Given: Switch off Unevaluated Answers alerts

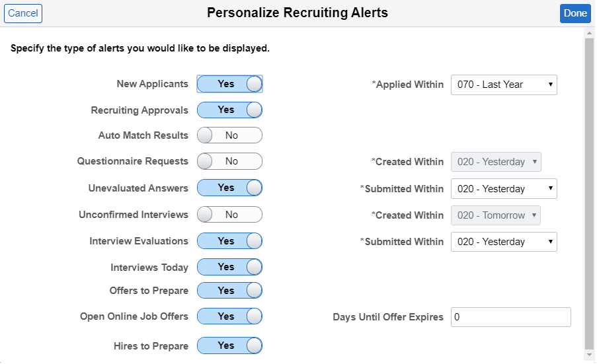Looking at the screenshot, I should (229, 188).
